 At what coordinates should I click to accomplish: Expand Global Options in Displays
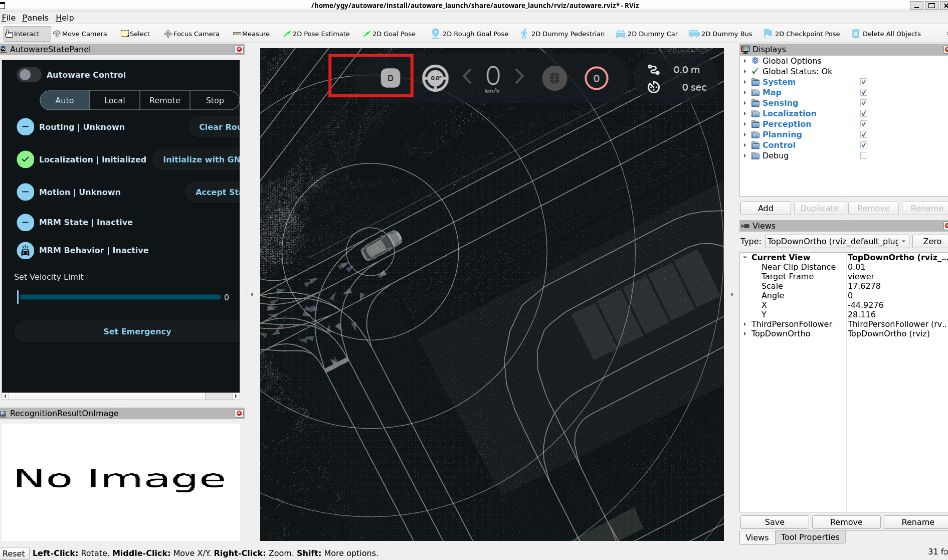(745, 61)
